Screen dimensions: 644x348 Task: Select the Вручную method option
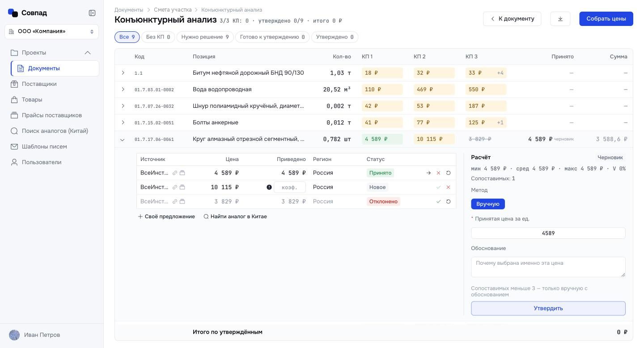[487, 204]
